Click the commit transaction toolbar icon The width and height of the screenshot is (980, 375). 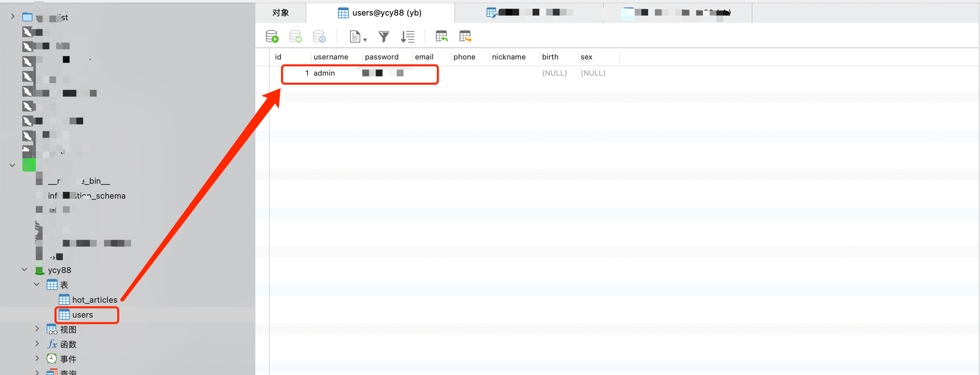[295, 36]
